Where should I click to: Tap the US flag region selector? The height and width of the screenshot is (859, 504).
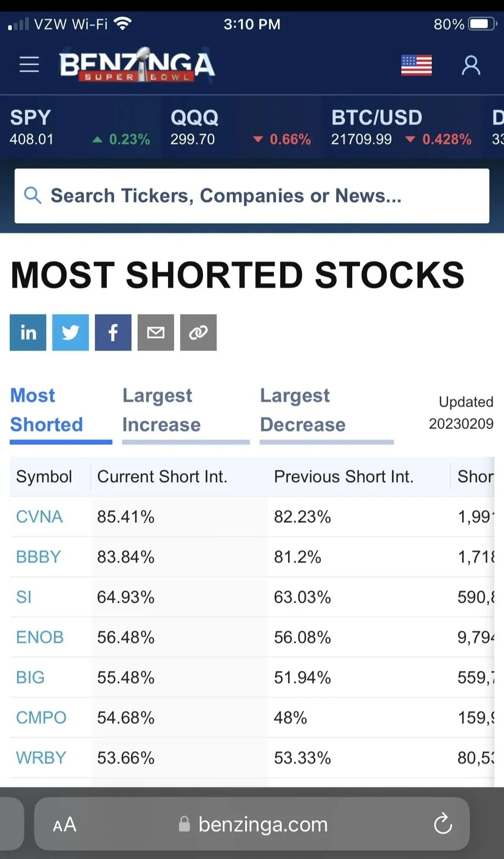[x=416, y=65]
